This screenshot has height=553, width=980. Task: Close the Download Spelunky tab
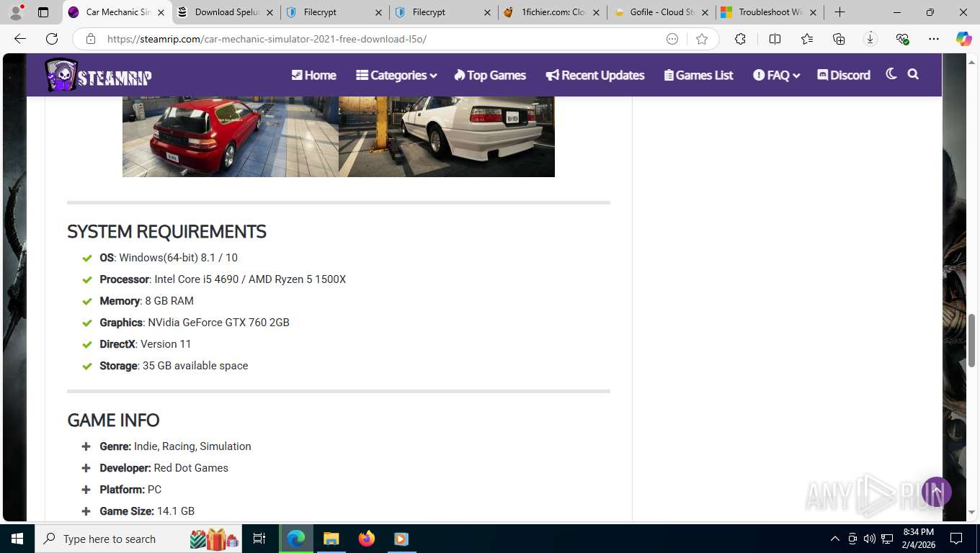[270, 12]
